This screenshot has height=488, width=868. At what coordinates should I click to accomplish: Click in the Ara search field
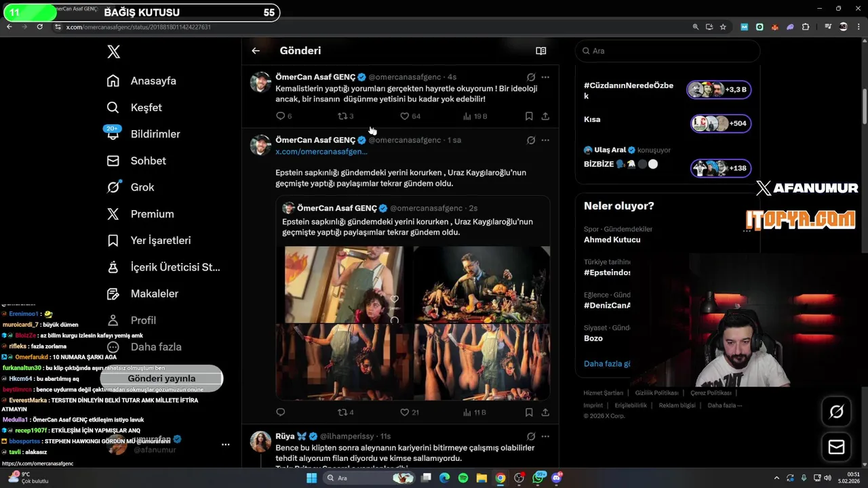[668, 51]
